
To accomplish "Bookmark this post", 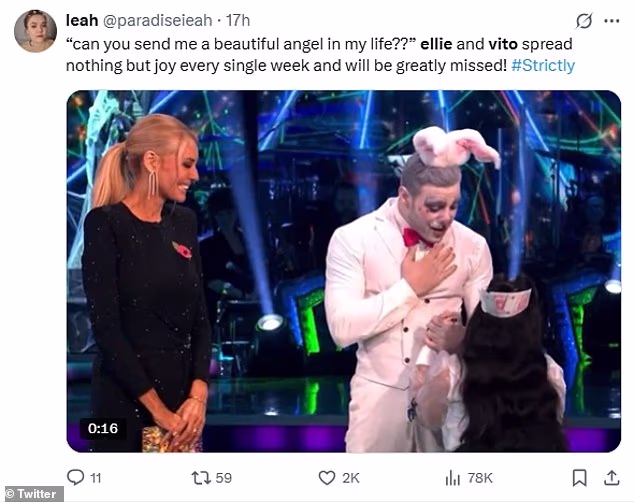I will [579, 477].
